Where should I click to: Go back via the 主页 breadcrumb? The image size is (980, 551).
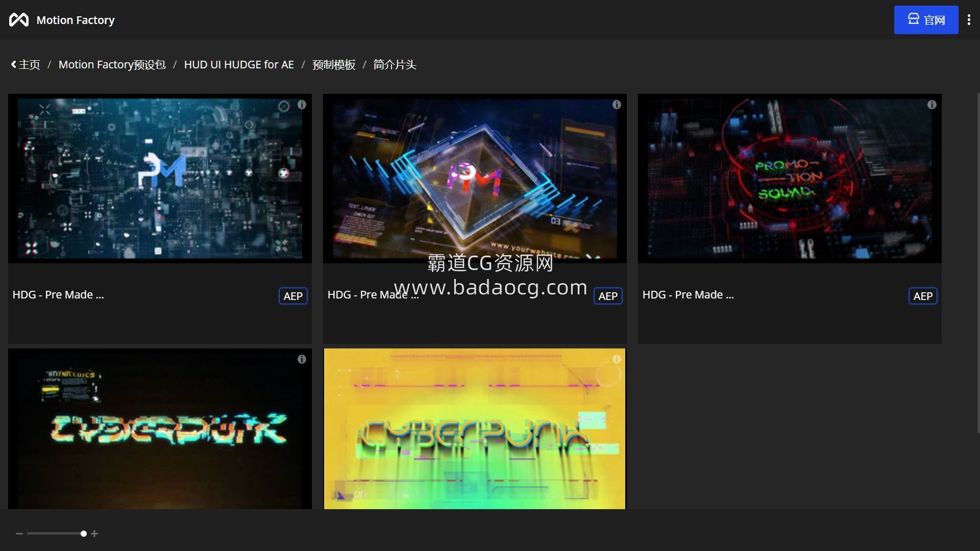pyautogui.click(x=26, y=65)
